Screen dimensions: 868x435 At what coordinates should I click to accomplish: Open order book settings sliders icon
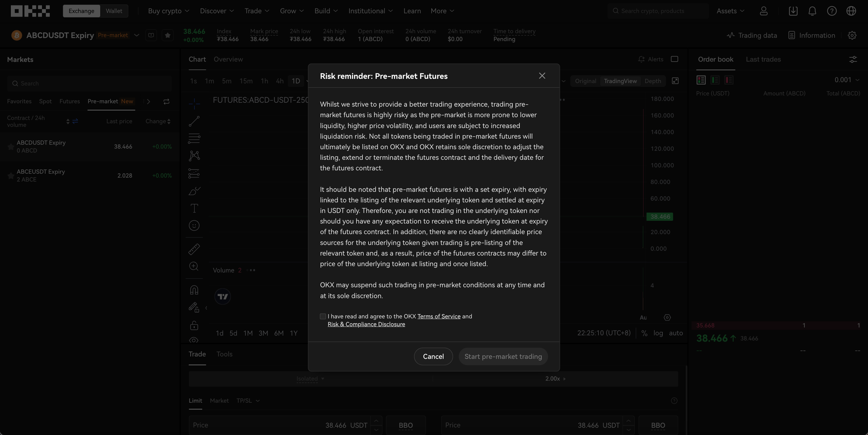853,60
